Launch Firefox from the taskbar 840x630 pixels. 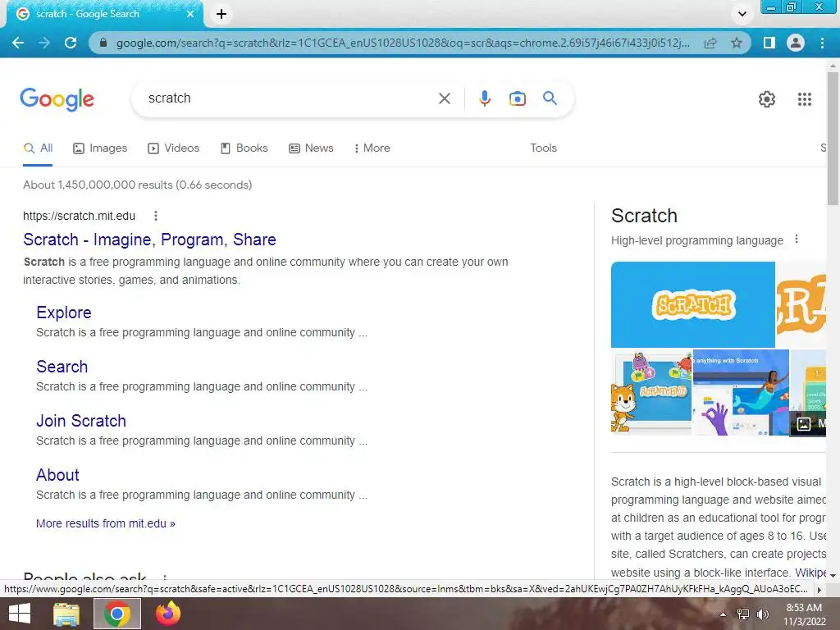168,614
